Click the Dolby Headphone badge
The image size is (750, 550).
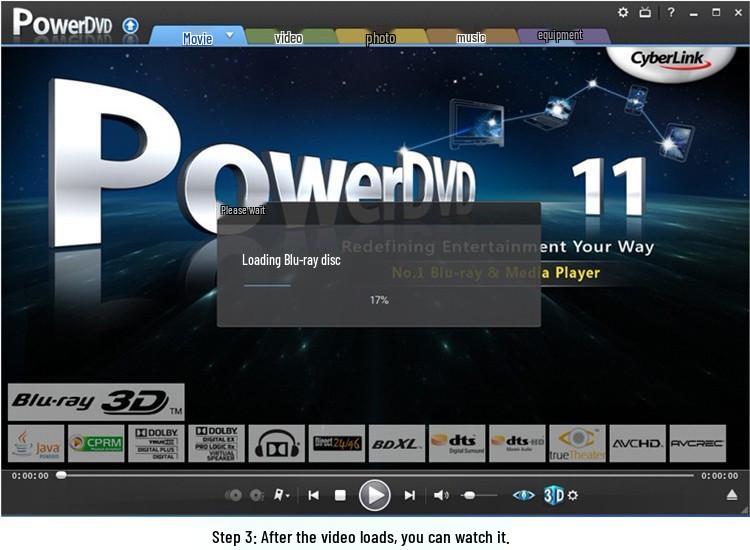[277, 443]
